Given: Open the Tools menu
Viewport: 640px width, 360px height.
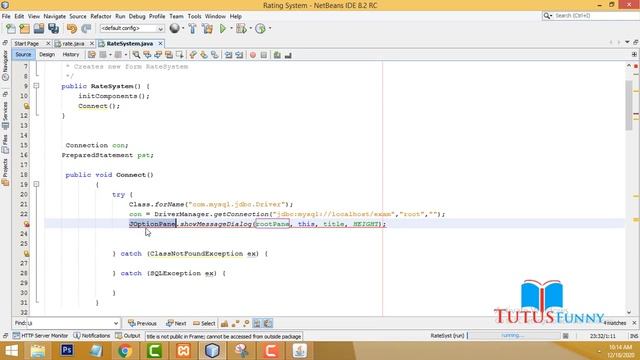Looking at the screenshot, I should 194,16.
